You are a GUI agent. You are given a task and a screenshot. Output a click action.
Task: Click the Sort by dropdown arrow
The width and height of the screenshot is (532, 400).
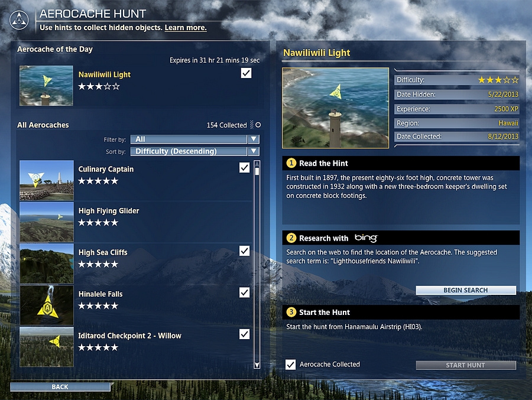(x=254, y=151)
